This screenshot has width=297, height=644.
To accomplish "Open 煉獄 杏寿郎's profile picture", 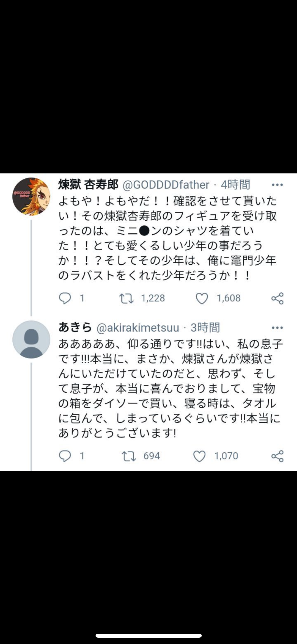I will pyautogui.click(x=31, y=196).
